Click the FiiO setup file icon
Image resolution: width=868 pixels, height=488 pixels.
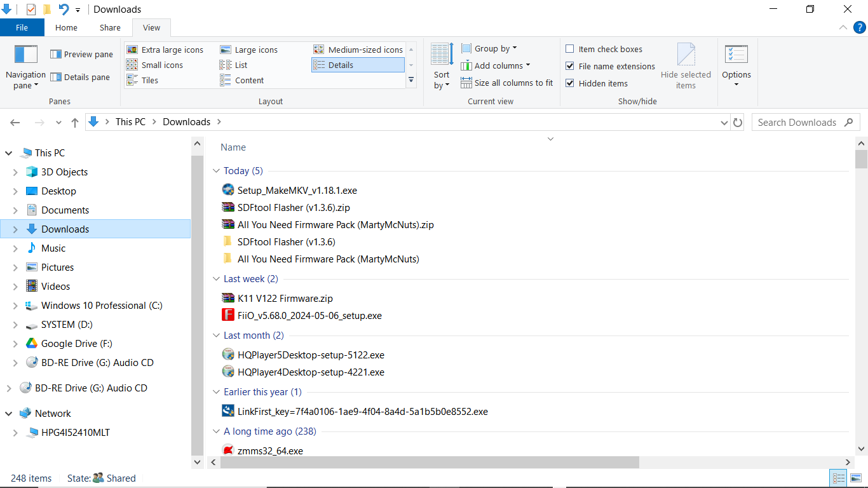click(x=228, y=315)
